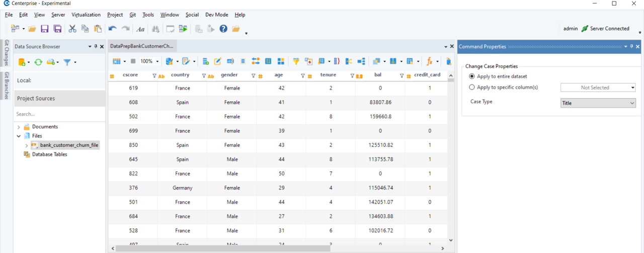Open the Git Changes side panel
The image size is (644, 253).
pos(7,53)
